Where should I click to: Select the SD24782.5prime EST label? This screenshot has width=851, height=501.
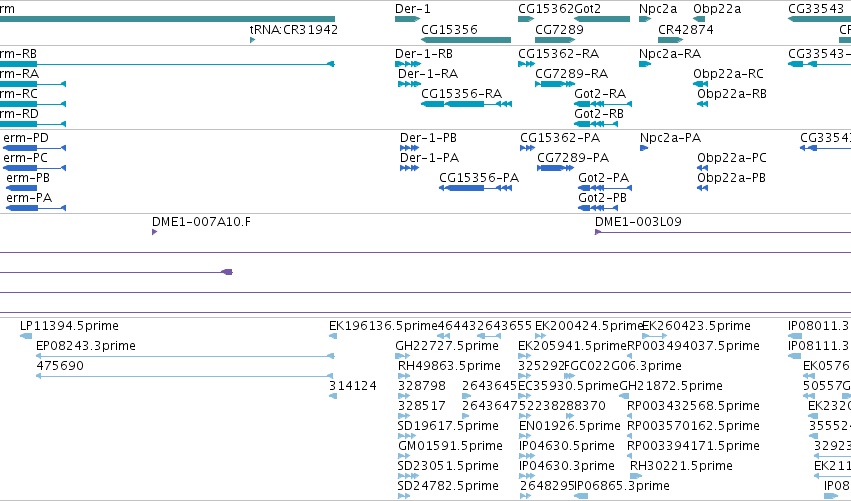[x=448, y=486]
